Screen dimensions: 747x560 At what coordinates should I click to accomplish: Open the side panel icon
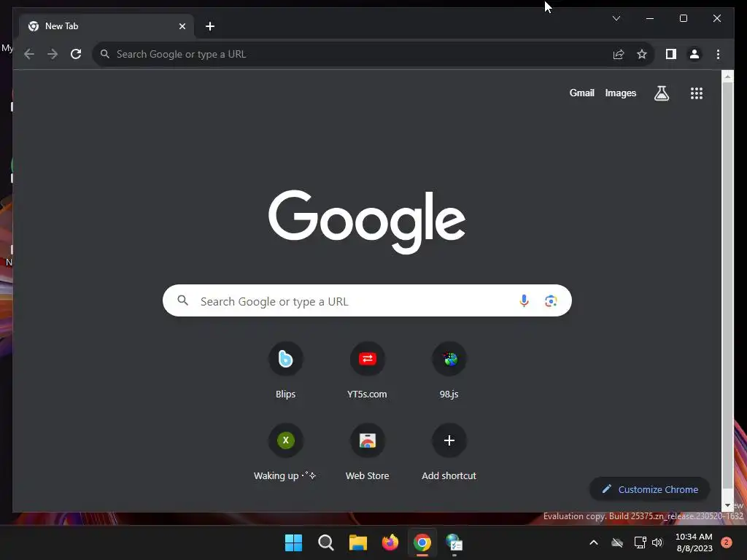(x=671, y=54)
